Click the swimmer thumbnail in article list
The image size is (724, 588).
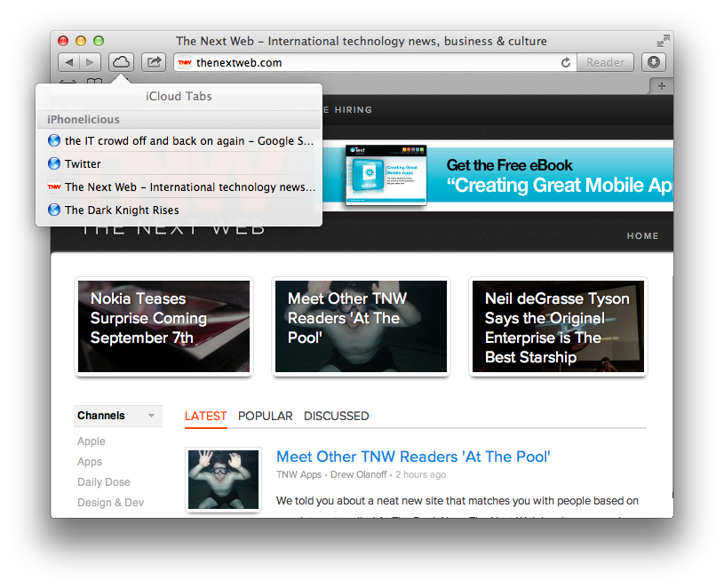click(224, 480)
